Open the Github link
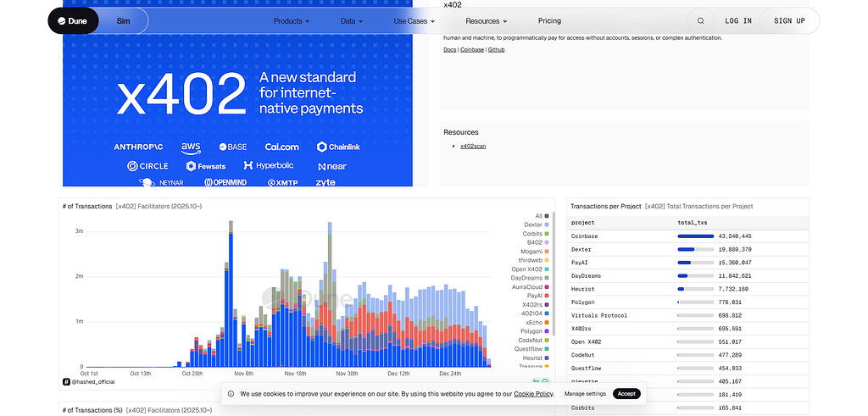 (x=496, y=50)
